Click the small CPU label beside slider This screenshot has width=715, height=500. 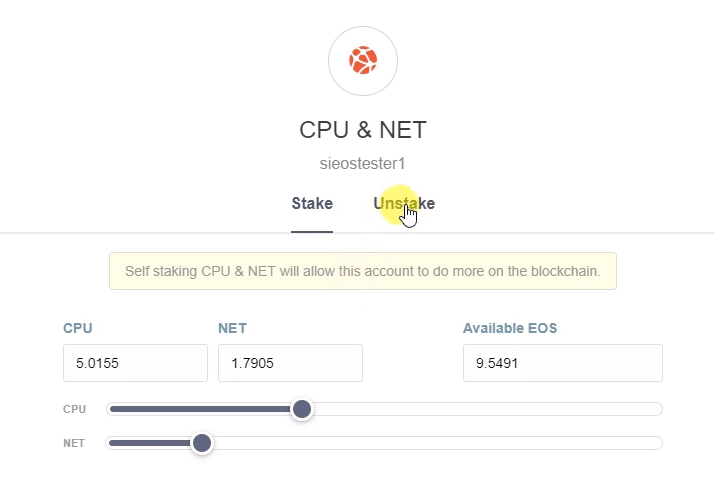tap(75, 409)
